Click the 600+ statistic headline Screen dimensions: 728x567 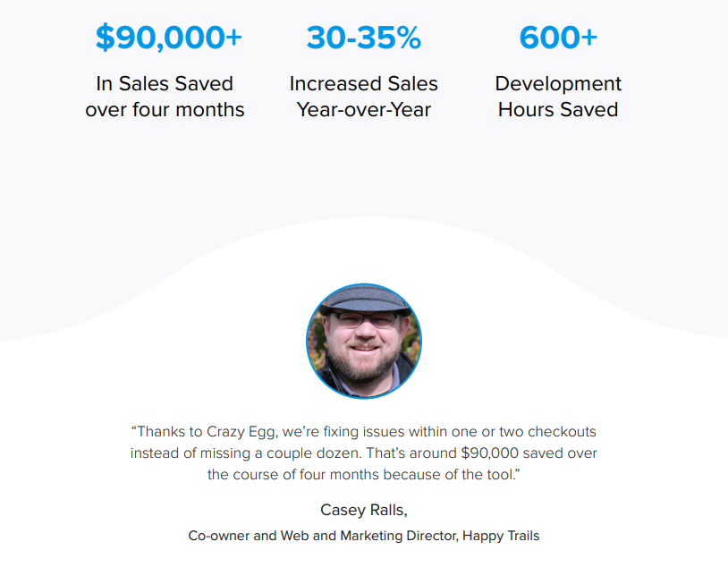pyautogui.click(x=557, y=38)
